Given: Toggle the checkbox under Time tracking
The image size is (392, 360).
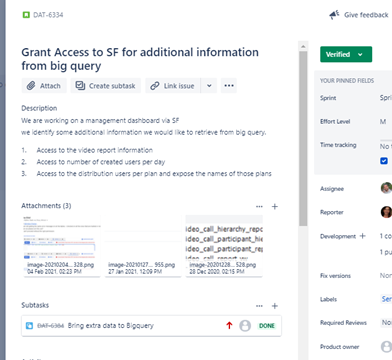Looking at the screenshot, I should pos(384,161).
